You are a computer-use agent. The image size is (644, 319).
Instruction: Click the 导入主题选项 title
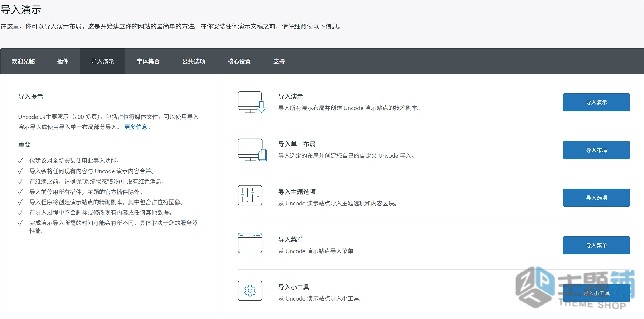[297, 192]
